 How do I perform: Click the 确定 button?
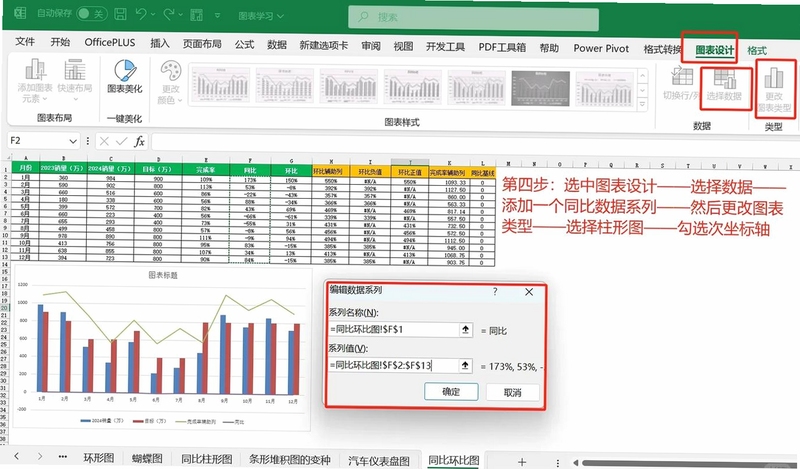pyautogui.click(x=451, y=392)
